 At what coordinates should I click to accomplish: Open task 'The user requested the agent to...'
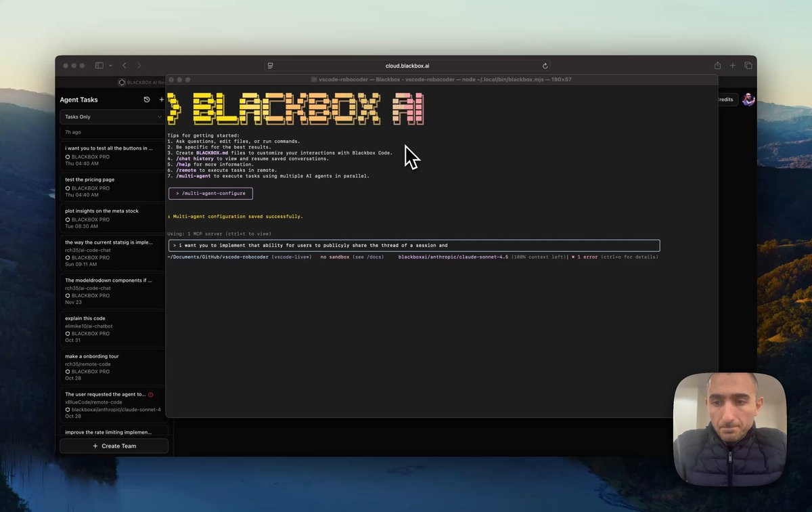(112, 404)
